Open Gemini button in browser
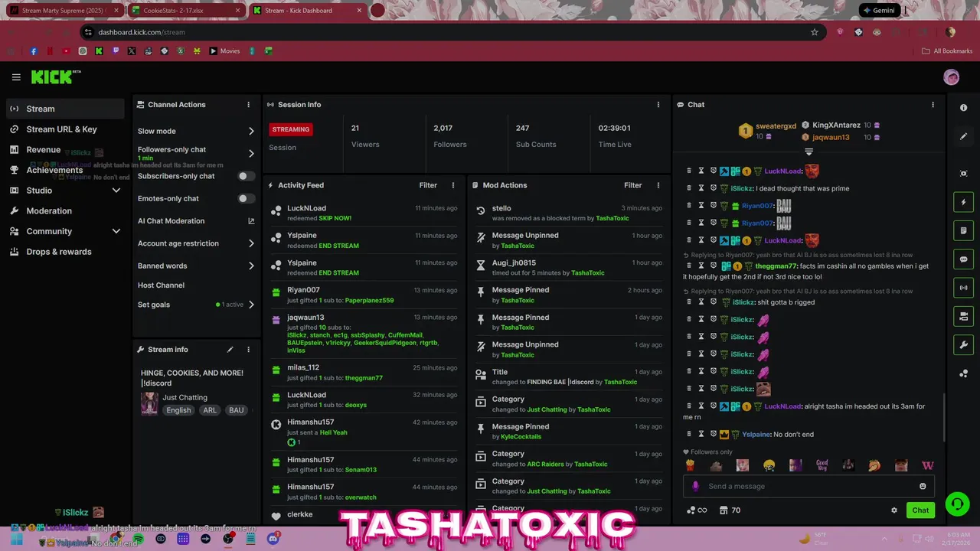 click(x=878, y=11)
